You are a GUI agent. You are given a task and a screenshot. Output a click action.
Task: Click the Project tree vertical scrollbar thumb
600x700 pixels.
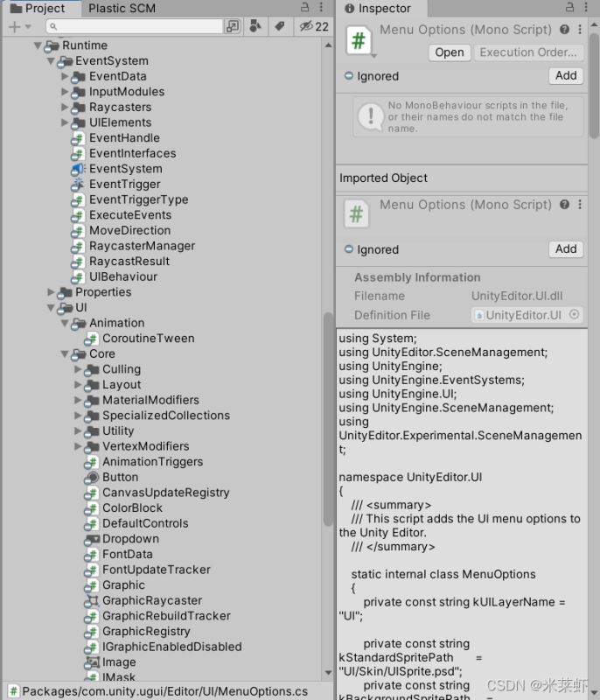(328, 419)
